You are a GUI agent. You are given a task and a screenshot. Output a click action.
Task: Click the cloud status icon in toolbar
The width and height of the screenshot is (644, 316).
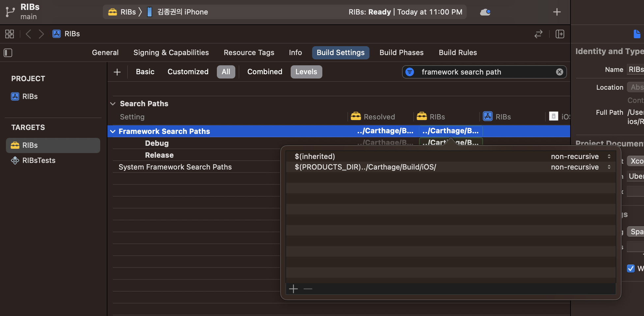485,12
